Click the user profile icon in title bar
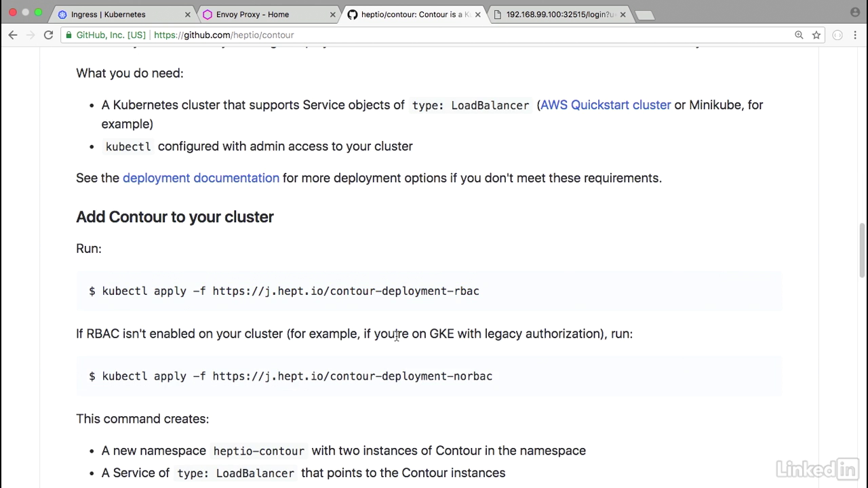Screen dimensions: 868x488 854,12
